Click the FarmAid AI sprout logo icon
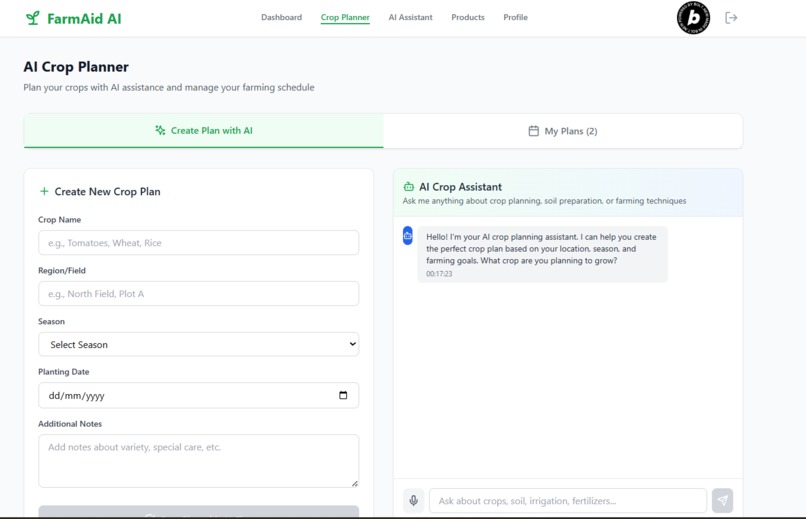This screenshot has height=519, width=806. (32, 18)
